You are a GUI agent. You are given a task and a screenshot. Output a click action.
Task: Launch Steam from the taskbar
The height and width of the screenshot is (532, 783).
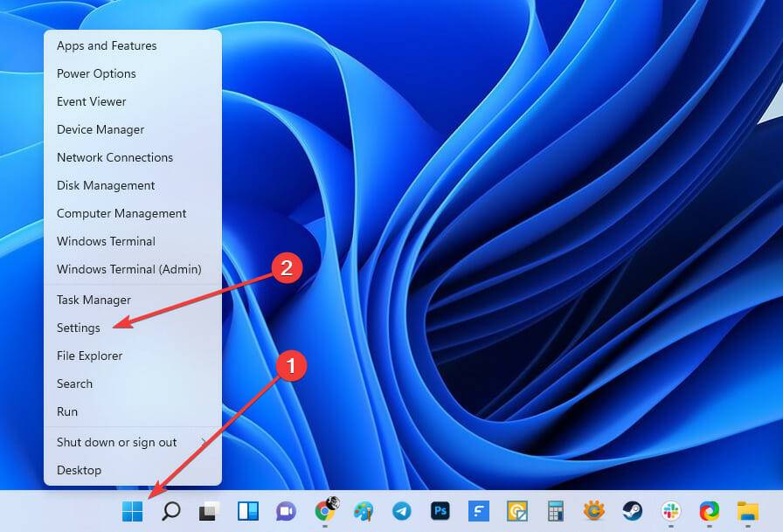pyautogui.click(x=633, y=512)
